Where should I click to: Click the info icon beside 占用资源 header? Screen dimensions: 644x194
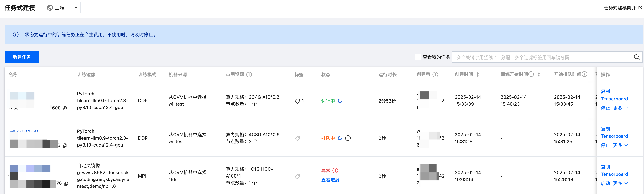click(x=249, y=74)
